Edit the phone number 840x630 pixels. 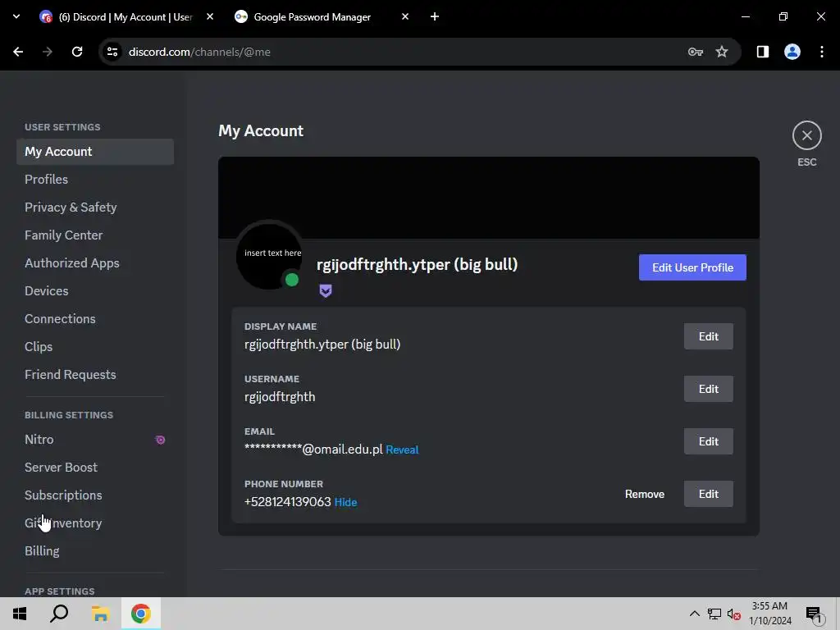[708, 494]
